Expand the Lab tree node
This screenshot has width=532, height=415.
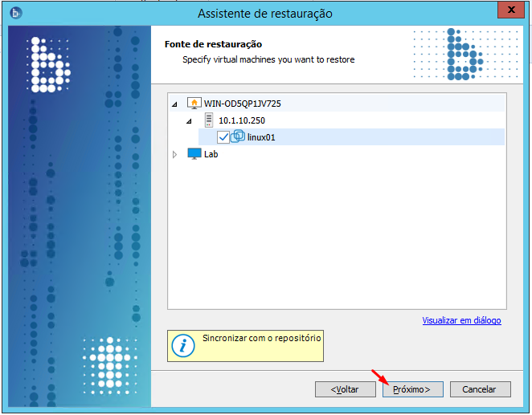coord(174,154)
